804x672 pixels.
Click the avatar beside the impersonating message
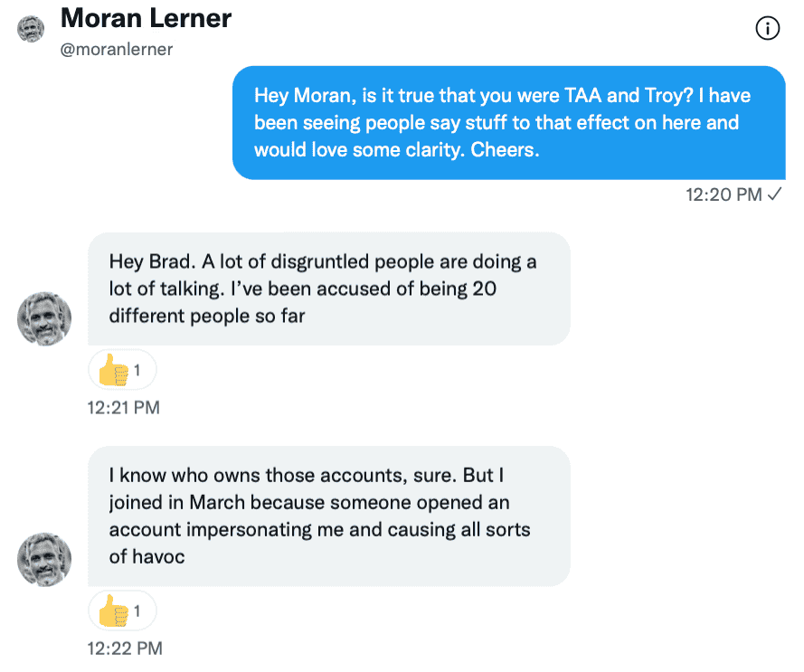coord(44,559)
